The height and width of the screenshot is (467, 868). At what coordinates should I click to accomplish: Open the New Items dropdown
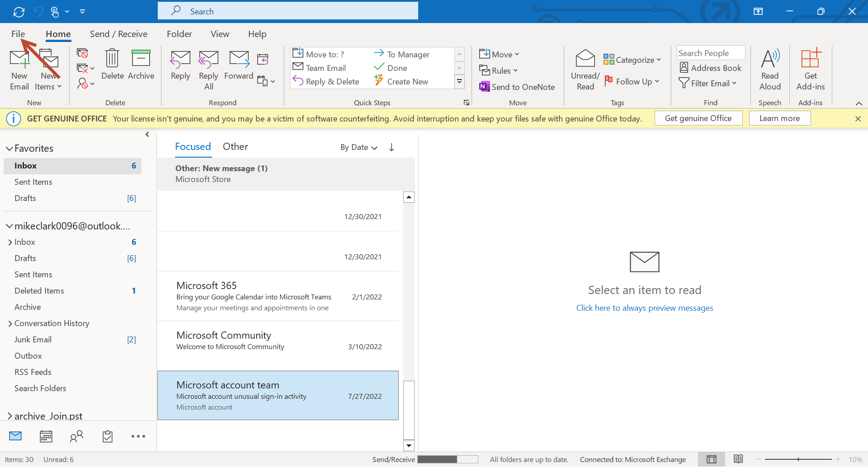point(48,69)
